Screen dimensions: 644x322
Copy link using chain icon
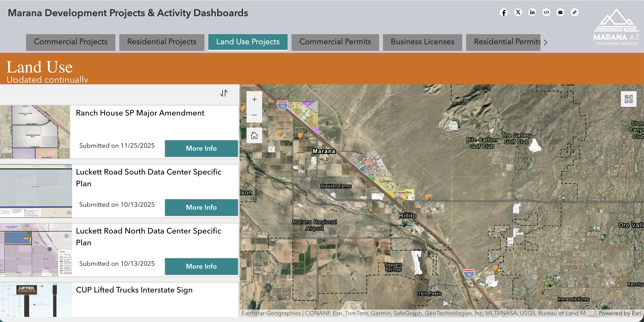click(574, 13)
